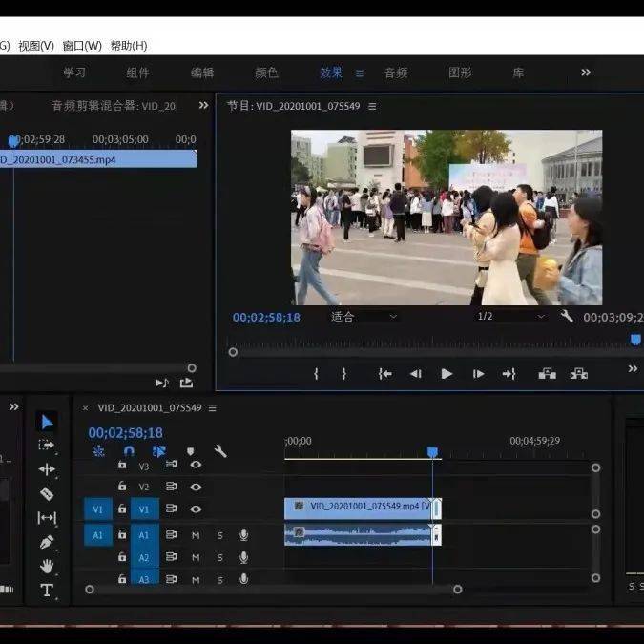
Task: Toggle timeline snapping magnet icon
Action: click(129, 451)
